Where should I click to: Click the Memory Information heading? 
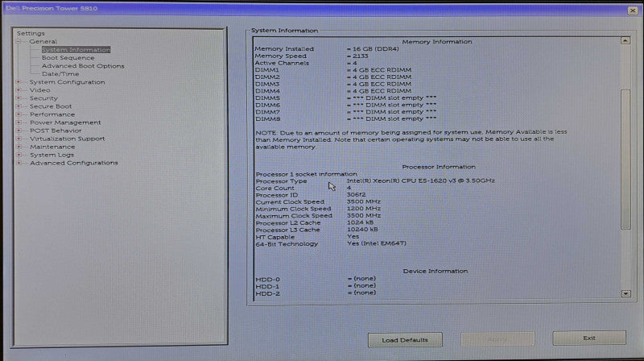pos(437,42)
